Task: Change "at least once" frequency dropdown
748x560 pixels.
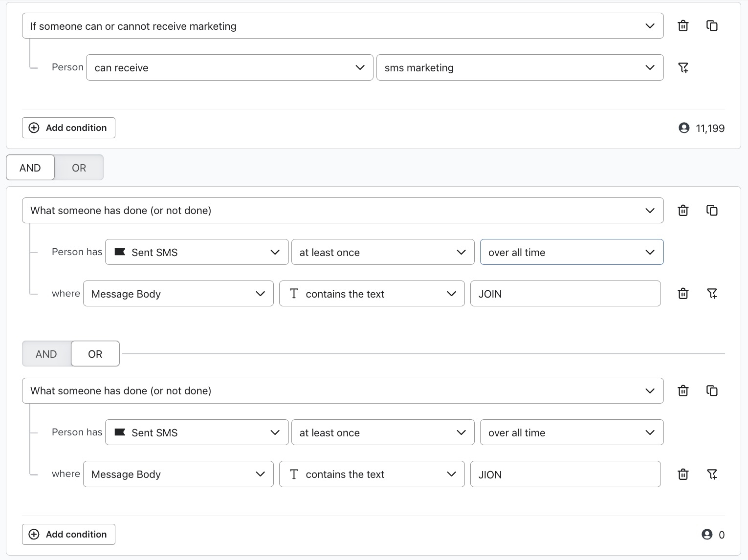Action: [x=382, y=252]
